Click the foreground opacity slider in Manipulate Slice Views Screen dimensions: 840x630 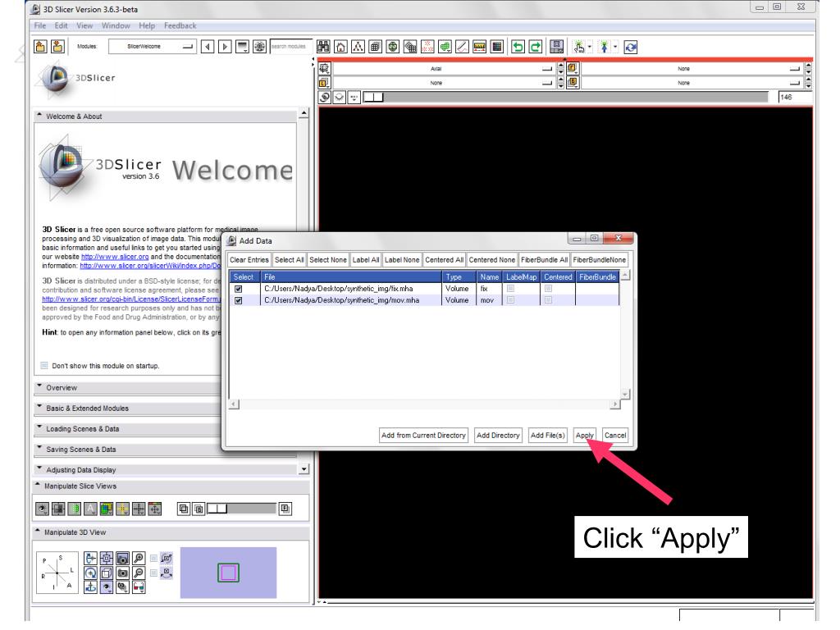(242, 509)
